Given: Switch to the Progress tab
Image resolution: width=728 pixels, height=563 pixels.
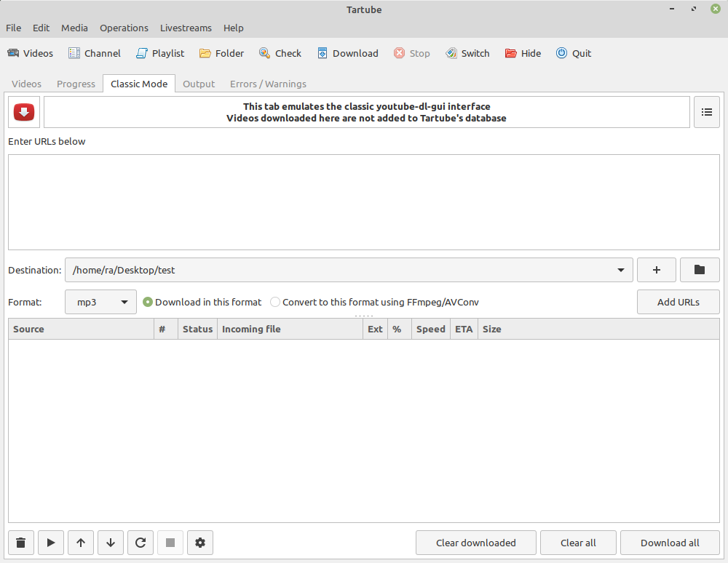Looking at the screenshot, I should click(x=76, y=84).
